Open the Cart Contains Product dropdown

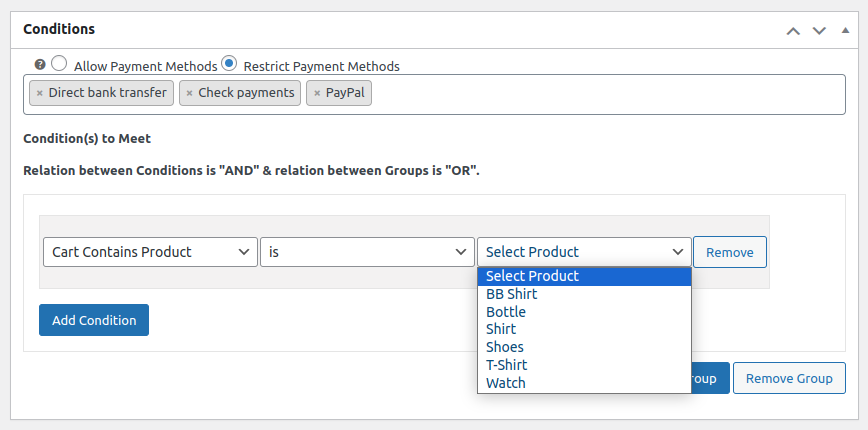point(150,252)
